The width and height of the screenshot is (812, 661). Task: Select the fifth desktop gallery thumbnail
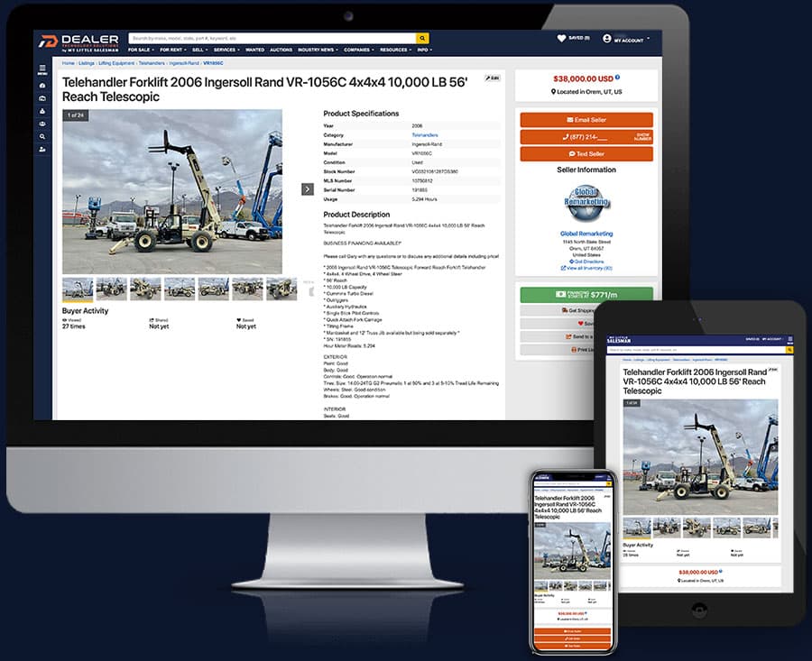pos(213,289)
